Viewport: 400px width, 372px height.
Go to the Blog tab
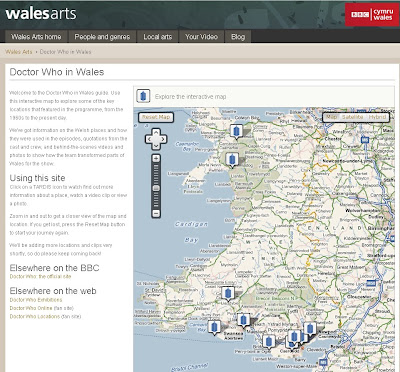[238, 37]
